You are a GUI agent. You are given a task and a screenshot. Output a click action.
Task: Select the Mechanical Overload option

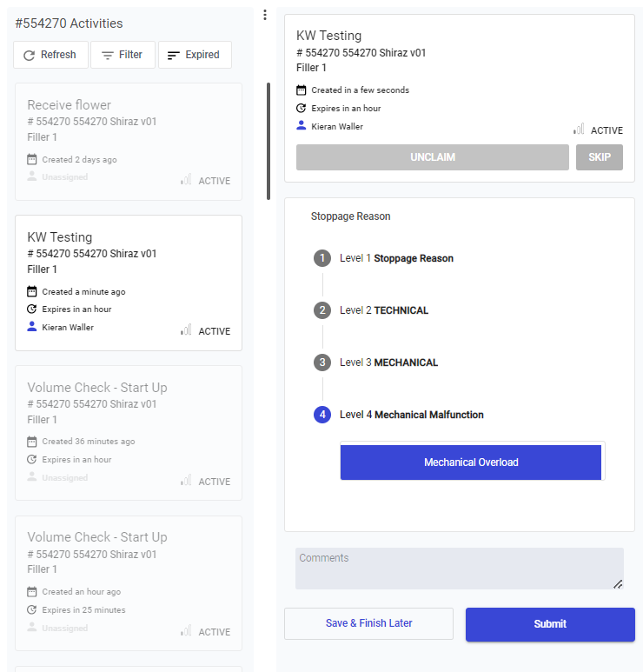pos(471,462)
